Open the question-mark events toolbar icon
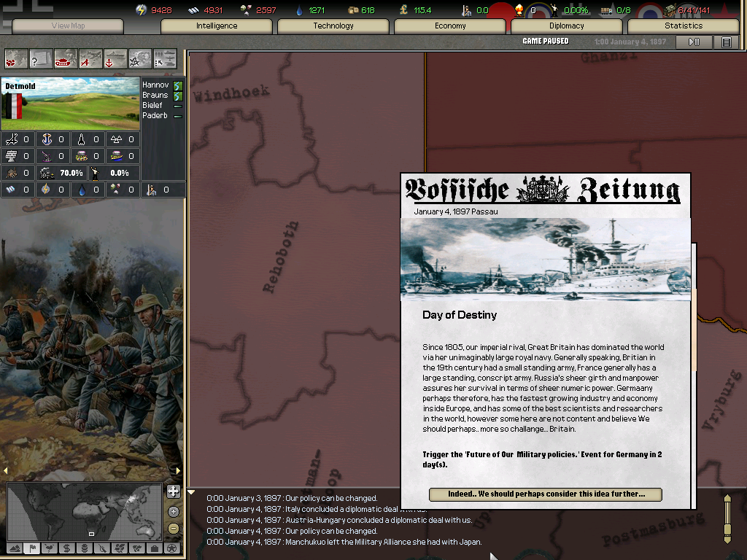The width and height of the screenshot is (747, 560). (40, 58)
